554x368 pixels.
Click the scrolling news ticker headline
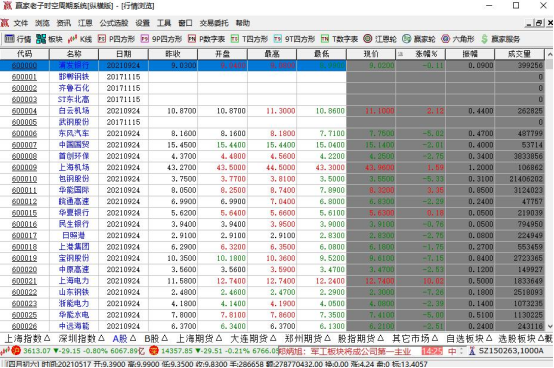click(344, 351)
